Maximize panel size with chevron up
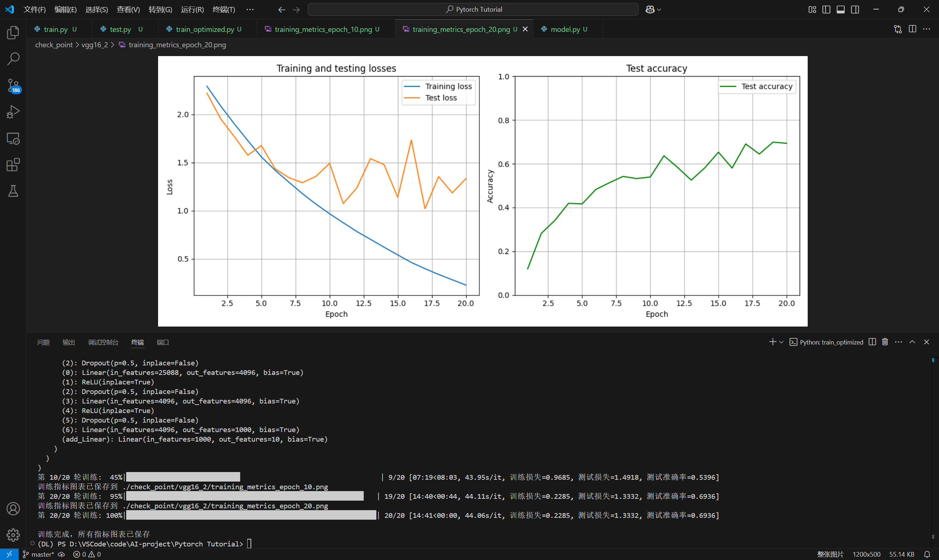 pos(912,342)
